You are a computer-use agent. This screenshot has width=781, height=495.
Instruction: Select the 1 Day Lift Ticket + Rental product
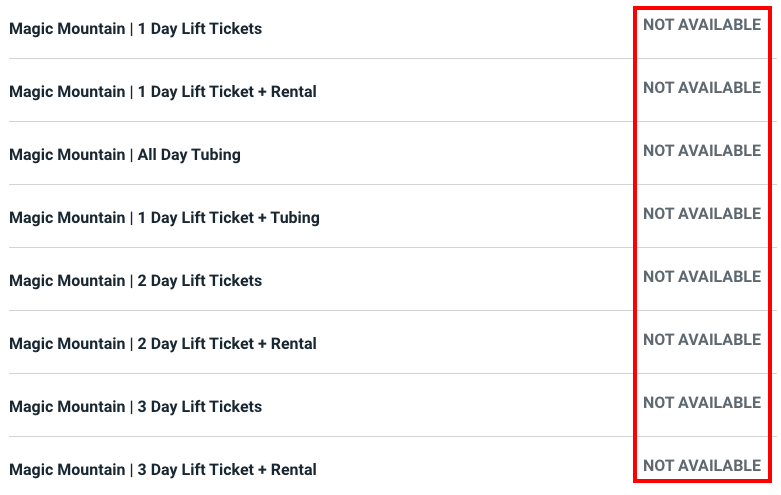pos(162,92)
